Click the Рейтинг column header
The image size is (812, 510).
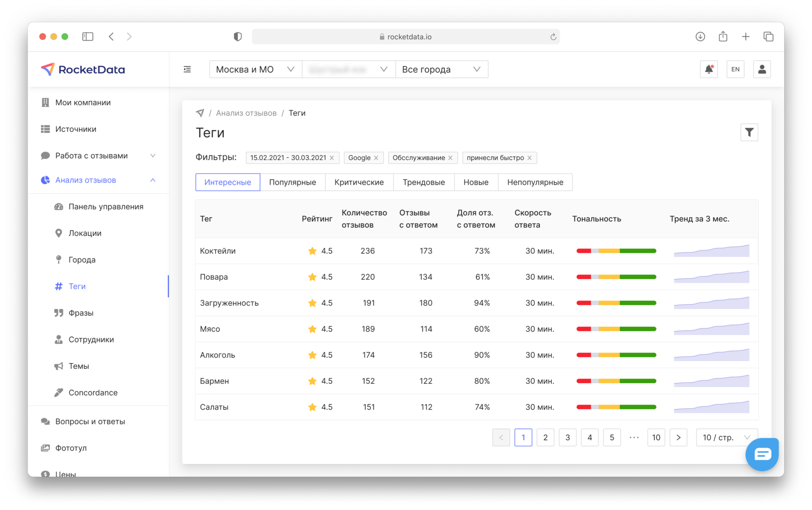(317, 219)
